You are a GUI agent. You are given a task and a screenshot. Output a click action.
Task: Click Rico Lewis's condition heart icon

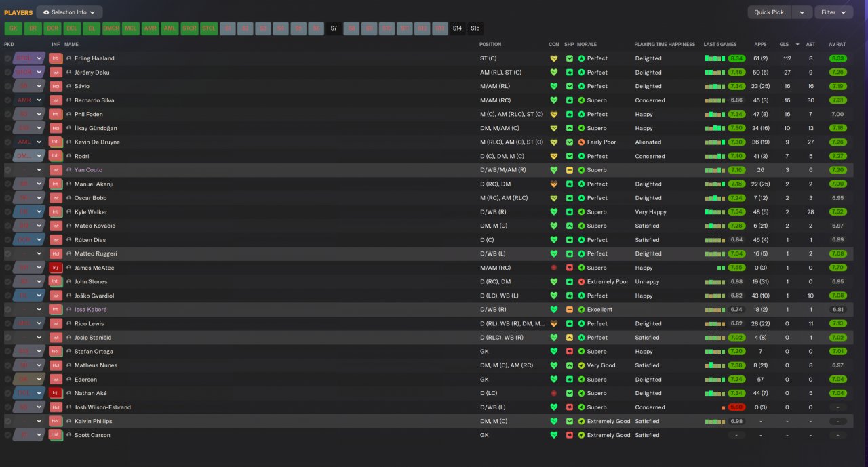tap(554, 323)
